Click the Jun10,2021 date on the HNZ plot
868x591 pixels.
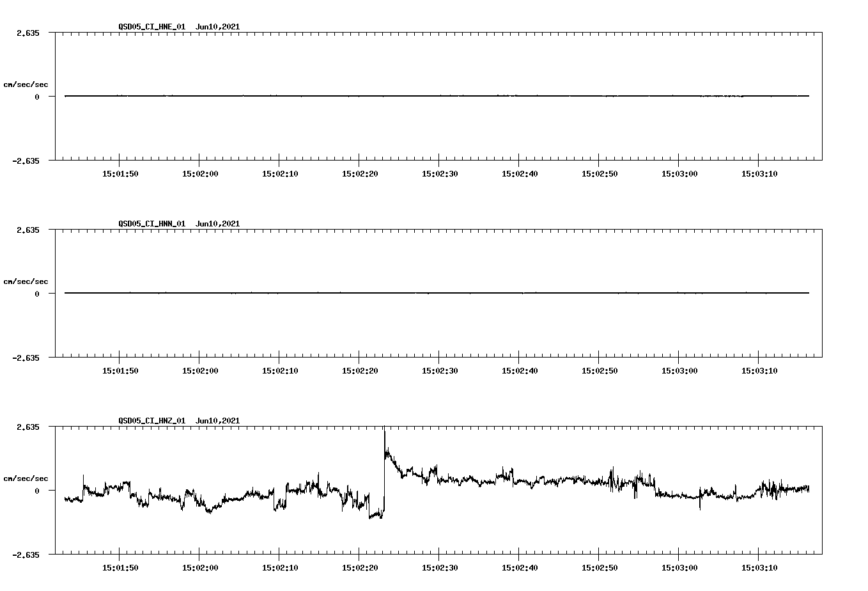pos(217,421)
